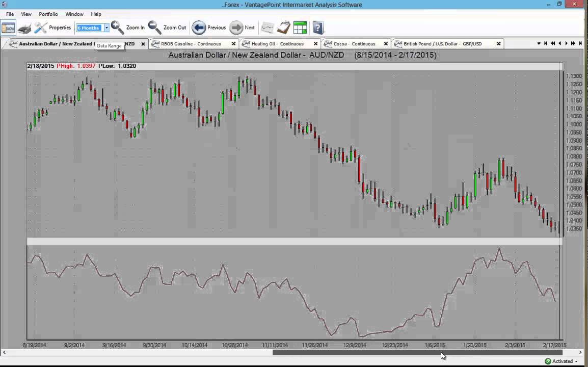Click the PHigh value 1.0397
This screenshot has width=588, height=367.
[x=86, y=66]
